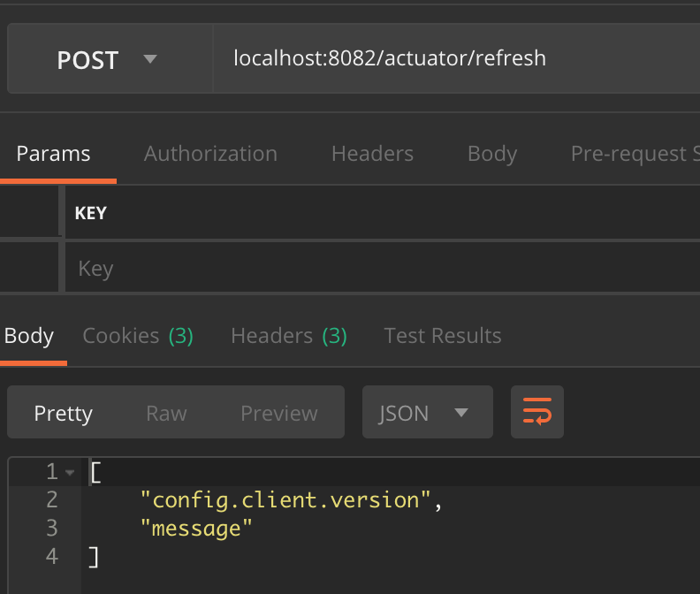Open the request Body tab
This screenshot has width=700, height=594.
[x=492, y=154]
